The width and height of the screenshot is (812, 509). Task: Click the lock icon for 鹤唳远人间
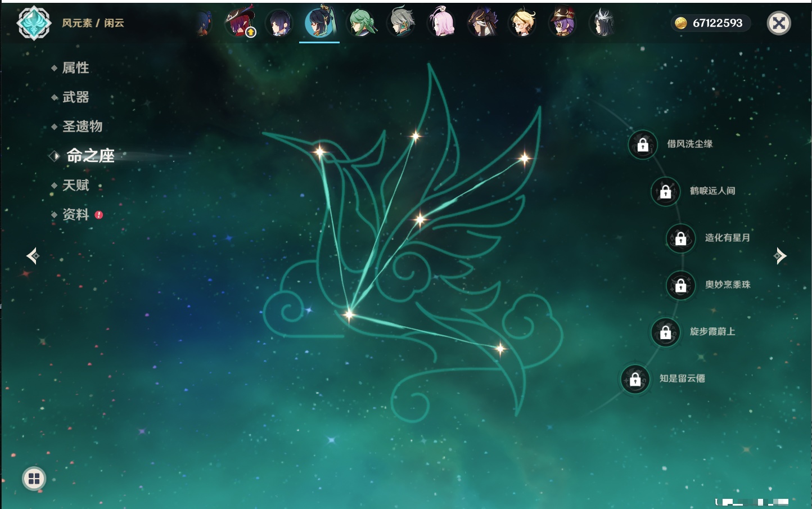666,191
